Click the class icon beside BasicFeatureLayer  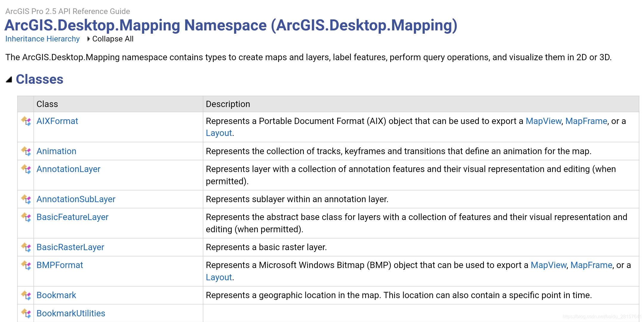pyautogui.click(x=26, y=217)
